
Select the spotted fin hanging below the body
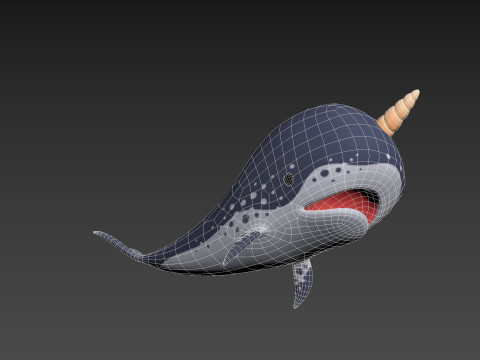pos(302,283)
